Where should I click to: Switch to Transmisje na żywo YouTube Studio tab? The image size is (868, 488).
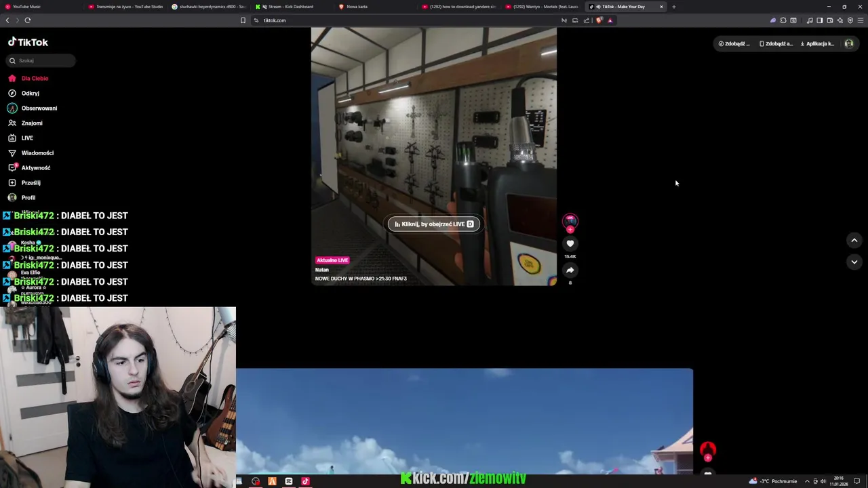(125, 7)
